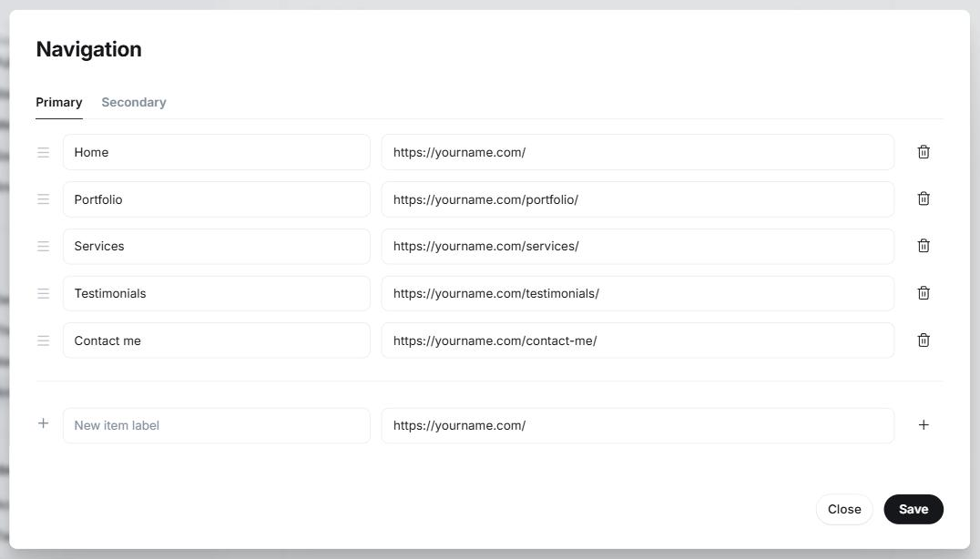
Task: Delete the Home navigation item
Action: 924,152
